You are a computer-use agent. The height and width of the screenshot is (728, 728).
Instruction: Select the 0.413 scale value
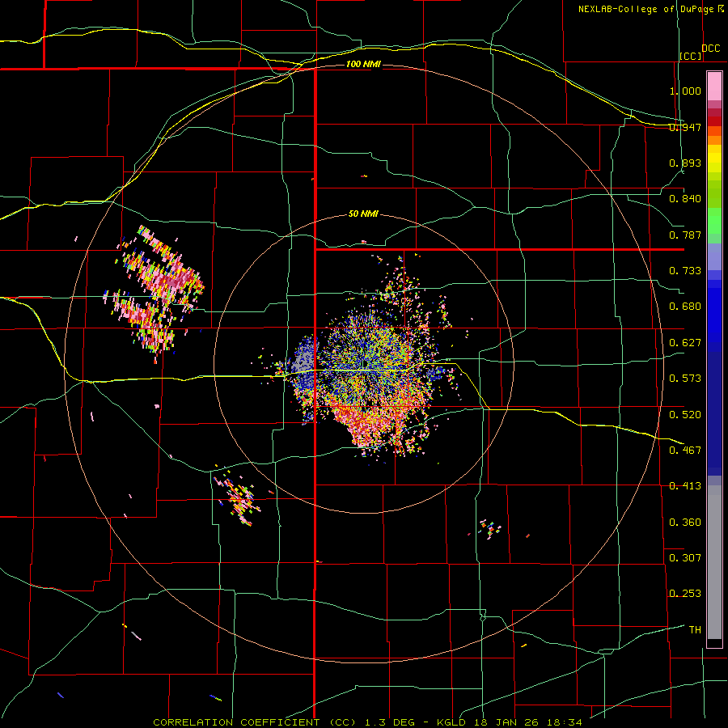(685, 486)
